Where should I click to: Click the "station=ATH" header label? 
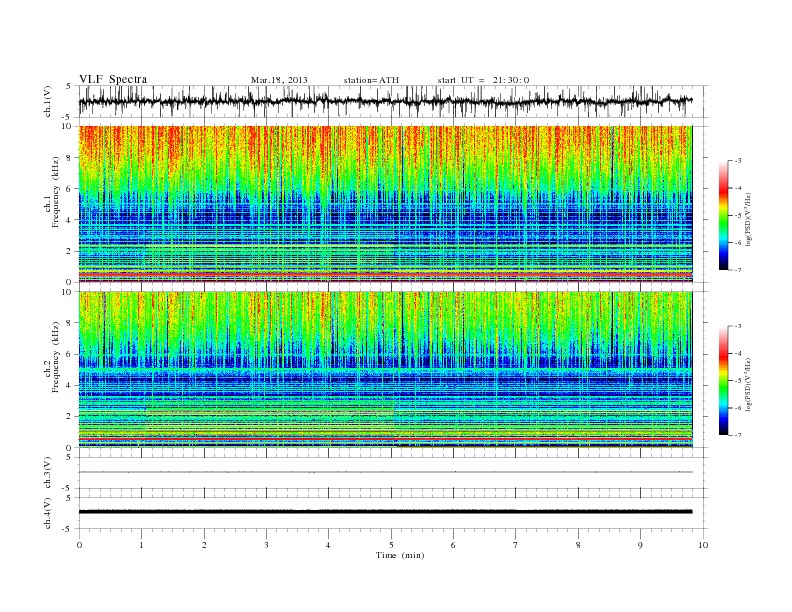point(371,80)
